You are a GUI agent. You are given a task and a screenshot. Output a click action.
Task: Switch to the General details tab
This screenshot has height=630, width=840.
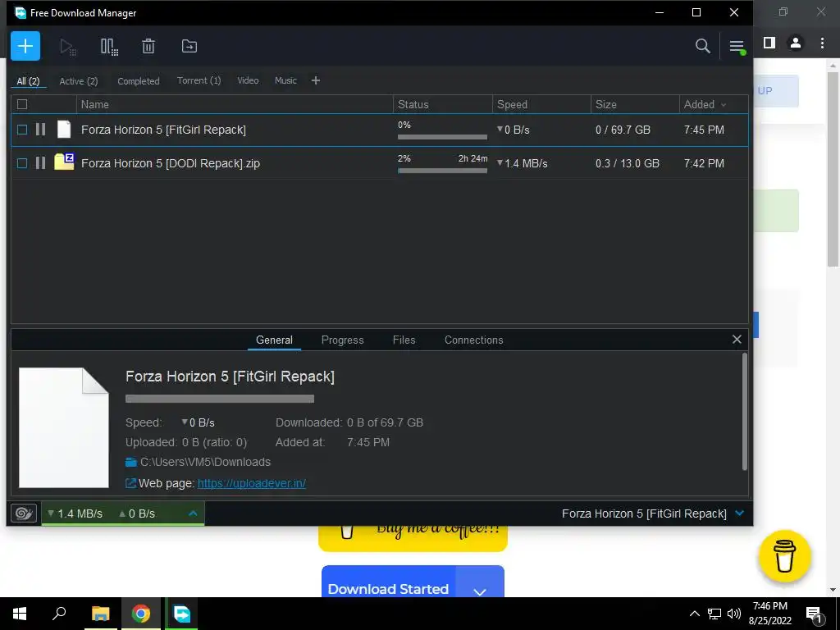[x=274, y=340]
